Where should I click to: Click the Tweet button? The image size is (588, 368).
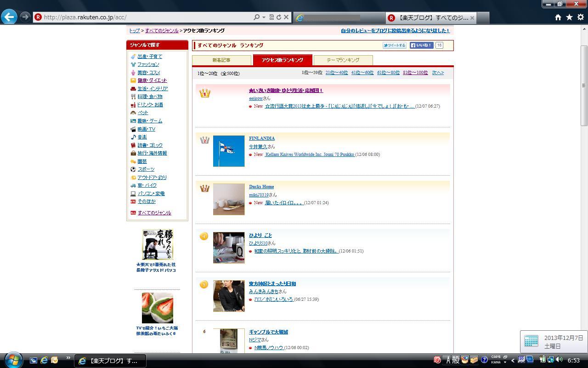coord(395,46)
